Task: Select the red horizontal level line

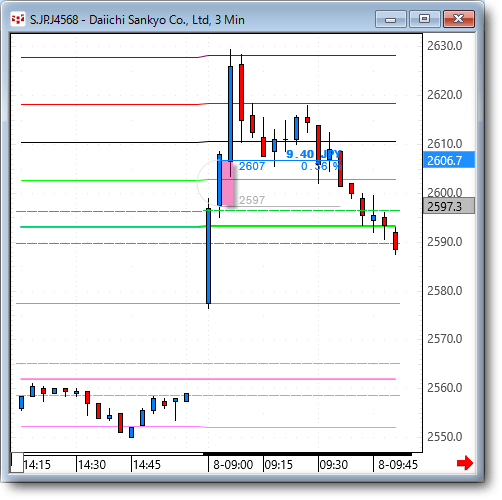Action: point(208,104)
